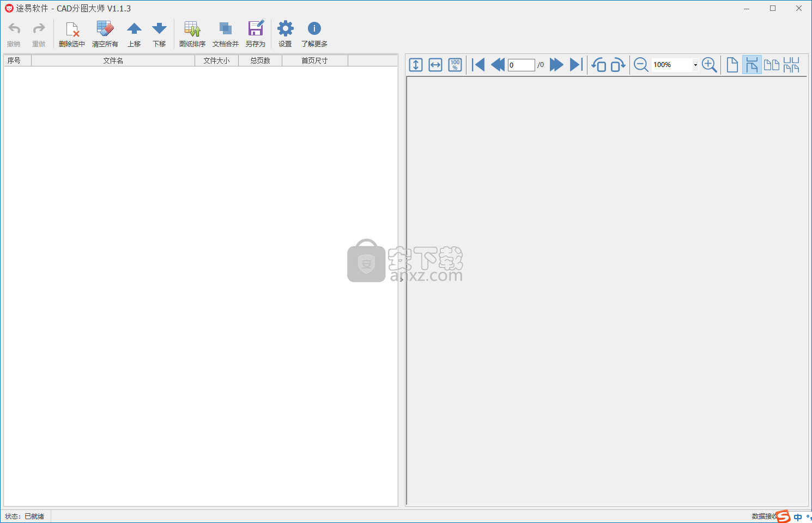812x523 pixels.
Task: Open 图纸排序 drawing sort tool
Action: (x=192, y=34)
